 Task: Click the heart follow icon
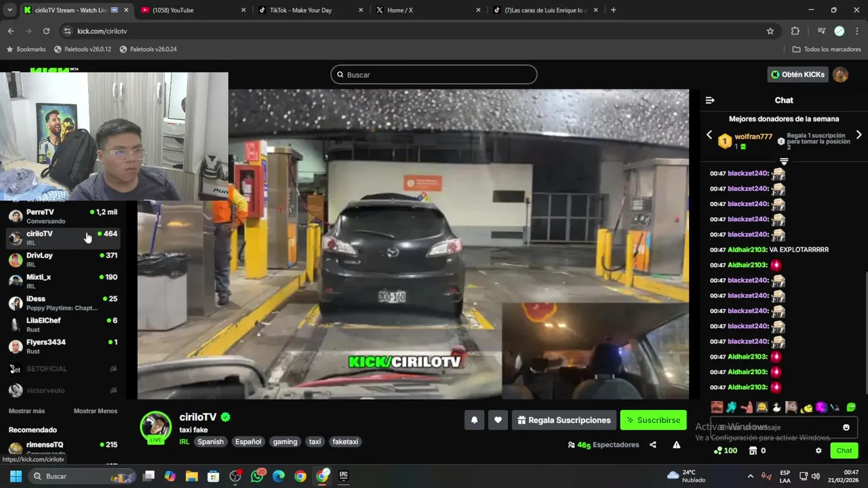(x=498, y=420)
